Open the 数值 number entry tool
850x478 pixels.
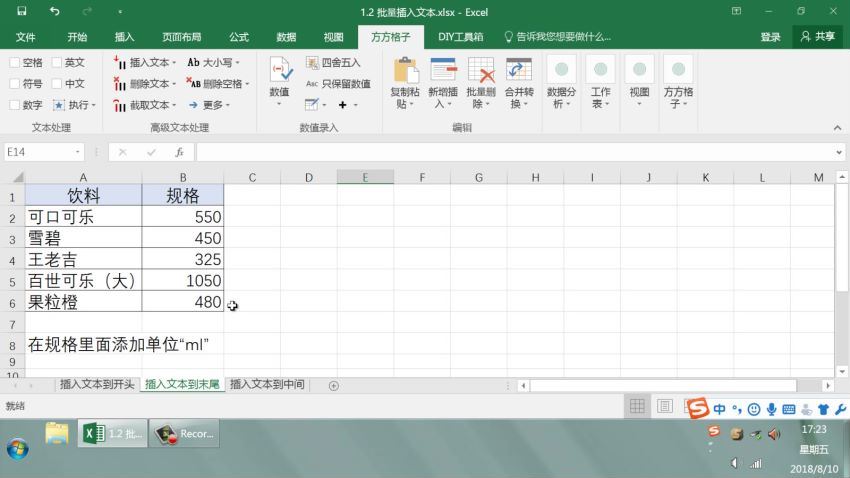[280, 81]
